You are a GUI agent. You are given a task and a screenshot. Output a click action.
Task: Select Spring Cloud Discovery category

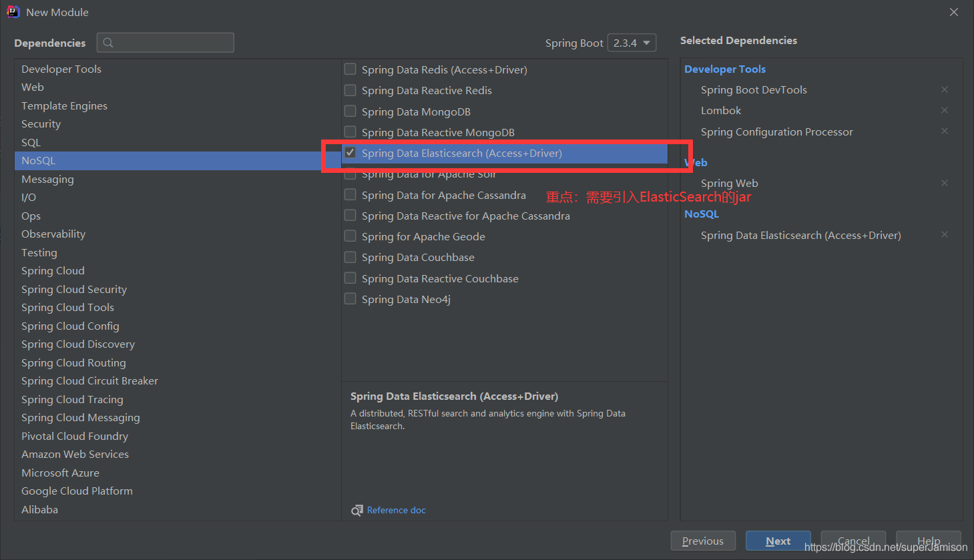pyautogui.click(x=178, y=344)
